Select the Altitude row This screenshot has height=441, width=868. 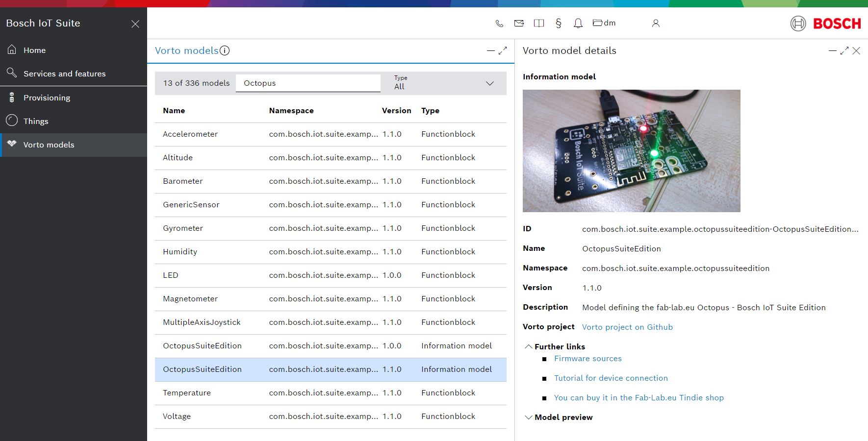(331, 158)
